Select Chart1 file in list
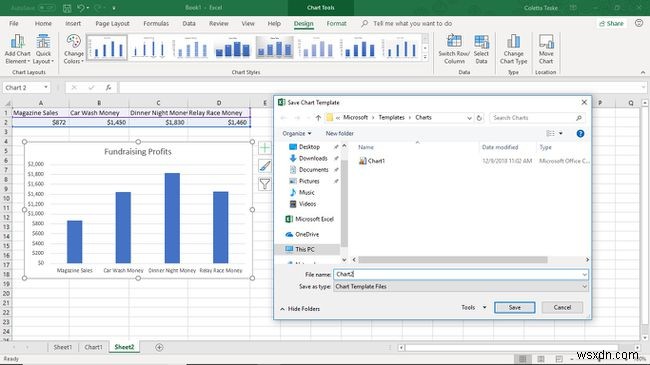Viewport: 650px width, 365px height. 372,161
